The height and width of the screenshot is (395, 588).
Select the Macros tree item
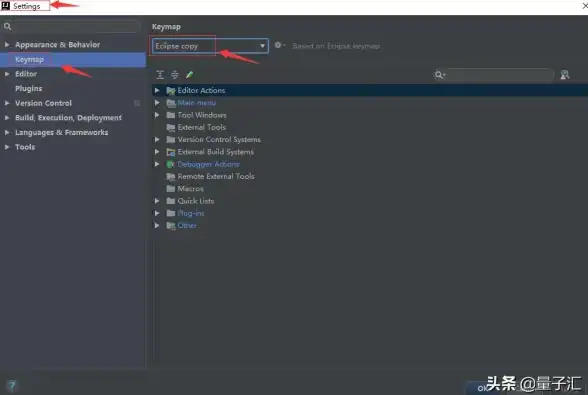click(x=190, y=188)
